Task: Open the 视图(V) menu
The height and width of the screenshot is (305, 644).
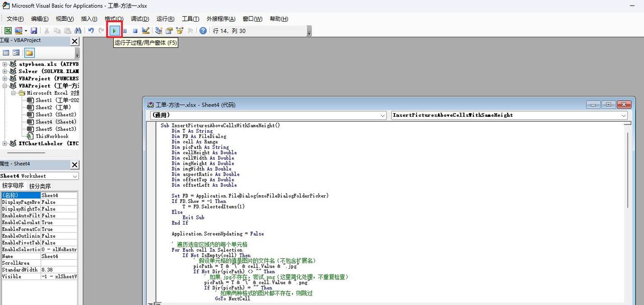Action: (x=64, y=19)
